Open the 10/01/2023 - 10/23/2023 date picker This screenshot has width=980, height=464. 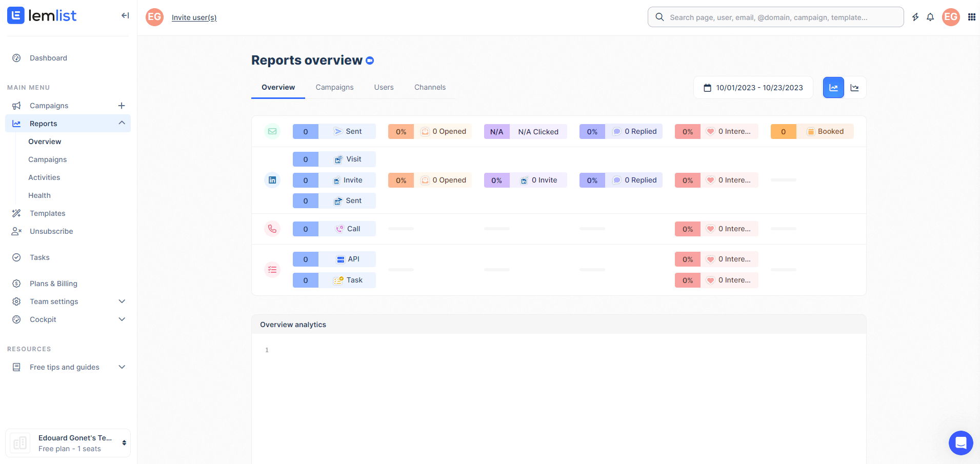(x=753, y=87)
